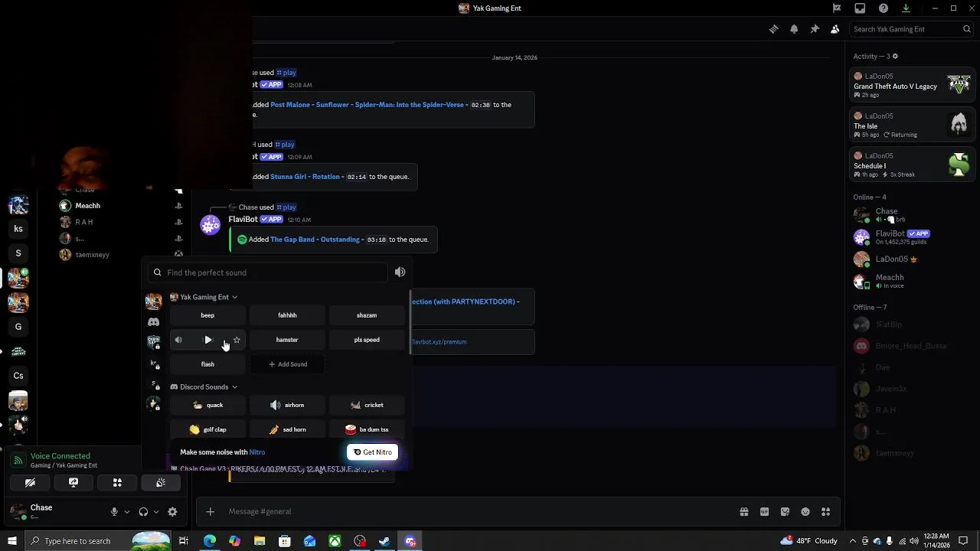Click Add Sound button
980x551 pixels.
(x=287, y=364)
